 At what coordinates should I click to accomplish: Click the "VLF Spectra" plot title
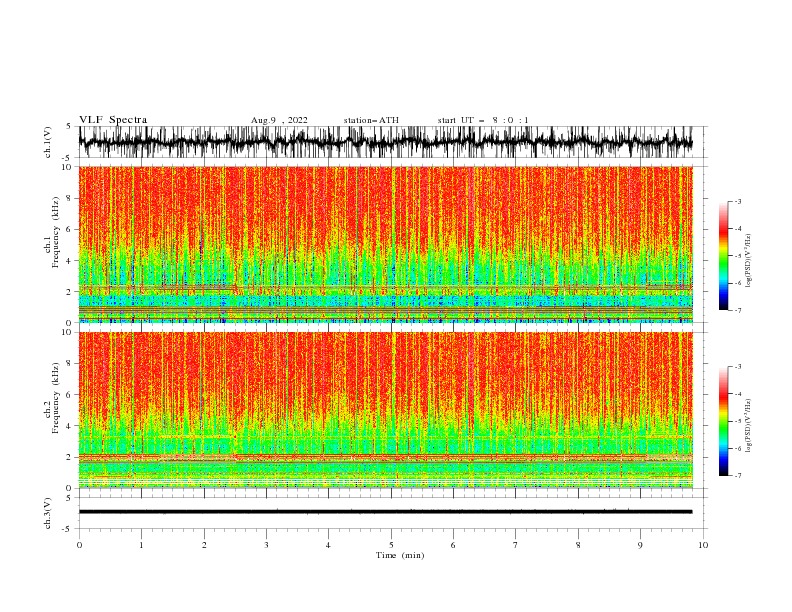(113, 120)
